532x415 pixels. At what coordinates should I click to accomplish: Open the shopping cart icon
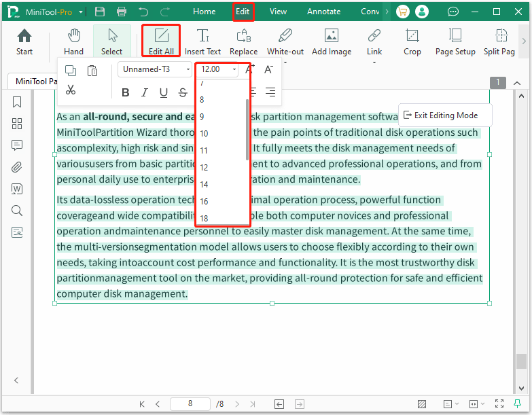[x=403, y=12]
